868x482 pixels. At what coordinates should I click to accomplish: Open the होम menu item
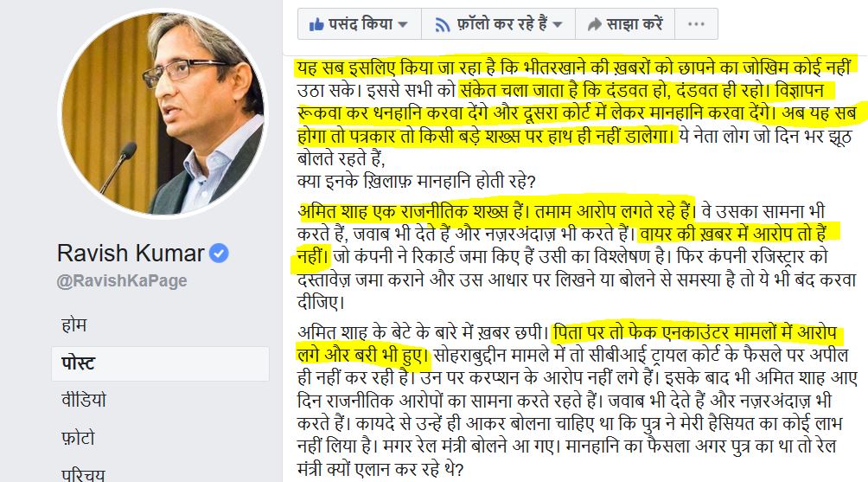(x=73, y=325)
